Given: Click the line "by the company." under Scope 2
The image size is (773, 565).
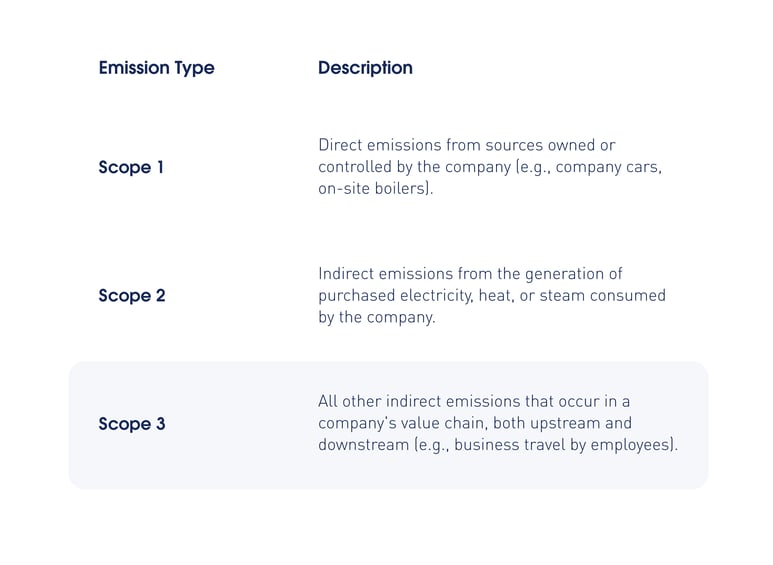Looking at the screenshot, I should (x=377, y=317).
